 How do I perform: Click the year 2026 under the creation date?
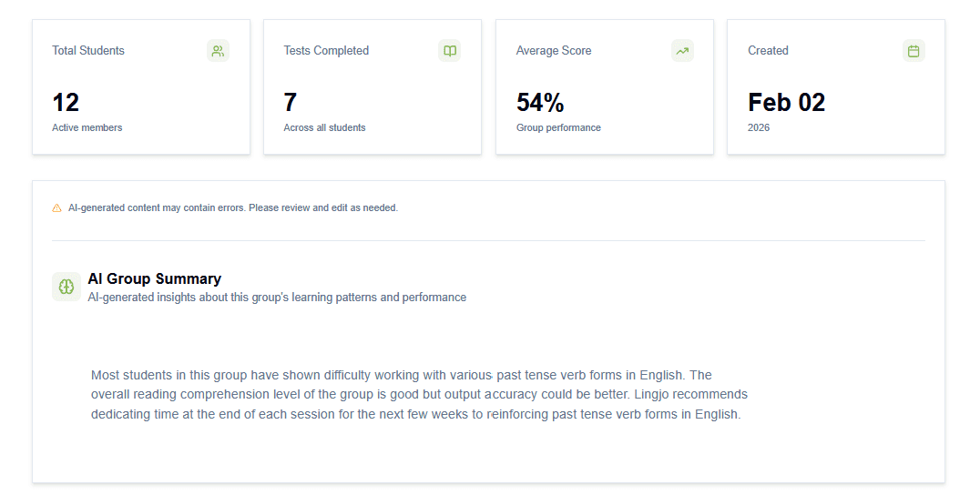[x=759, y=128]
